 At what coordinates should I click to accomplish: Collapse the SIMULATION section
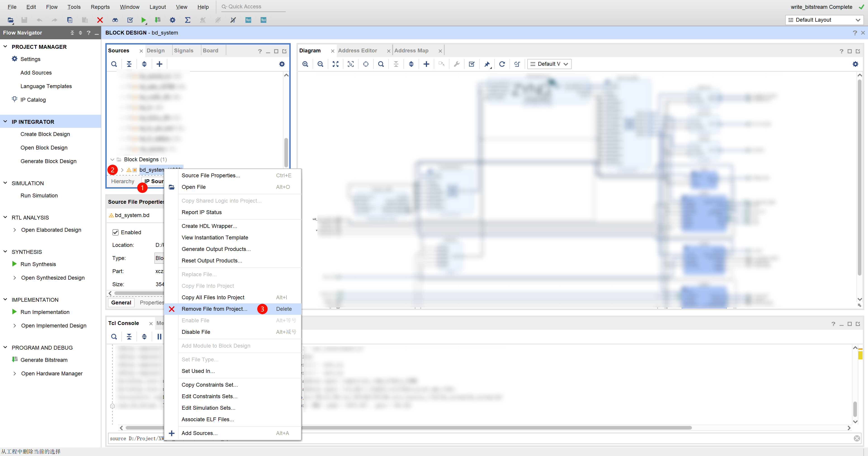pyautogui.click(x=5, y=183)
